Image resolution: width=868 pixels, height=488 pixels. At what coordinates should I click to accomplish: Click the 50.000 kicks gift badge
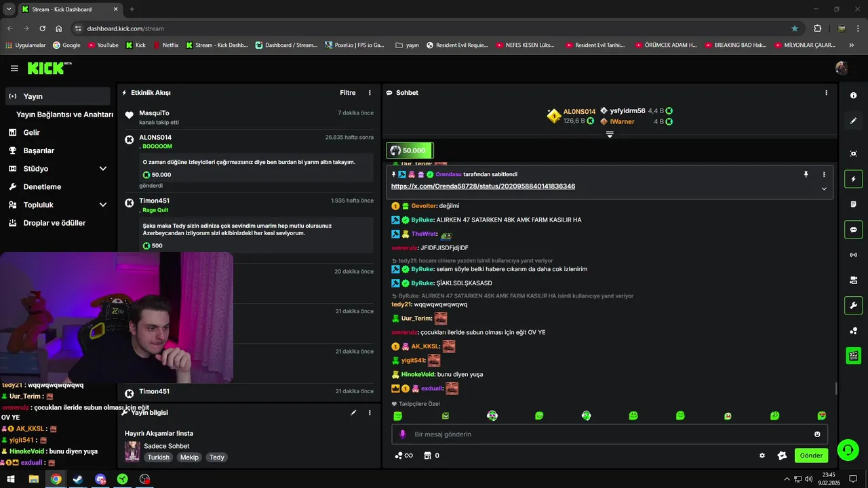410,150
